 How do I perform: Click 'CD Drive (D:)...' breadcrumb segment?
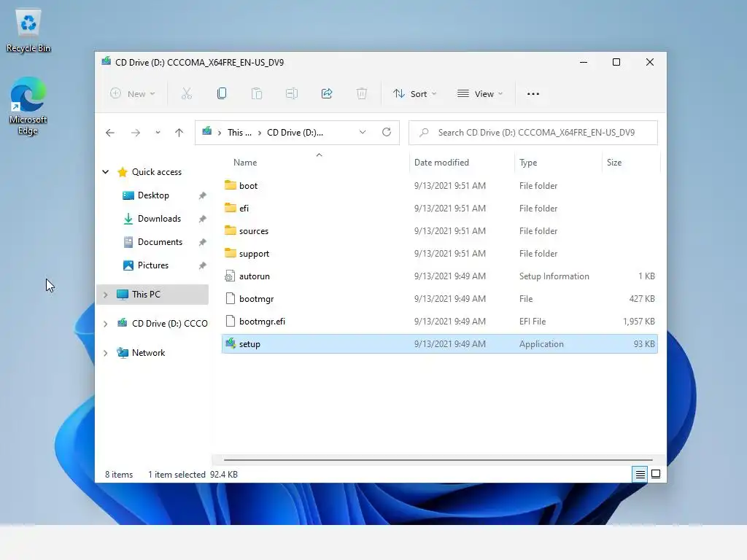point(295,133)
